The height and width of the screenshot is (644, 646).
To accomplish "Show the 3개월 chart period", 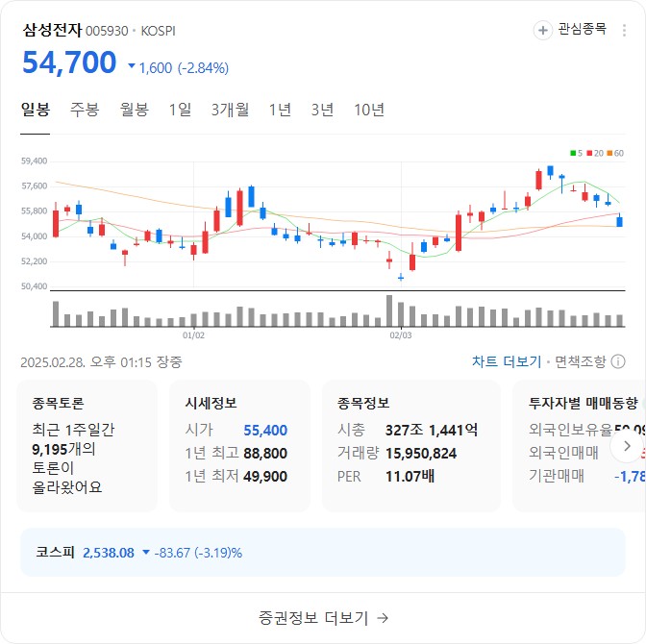I will click(x=231, y=110).
